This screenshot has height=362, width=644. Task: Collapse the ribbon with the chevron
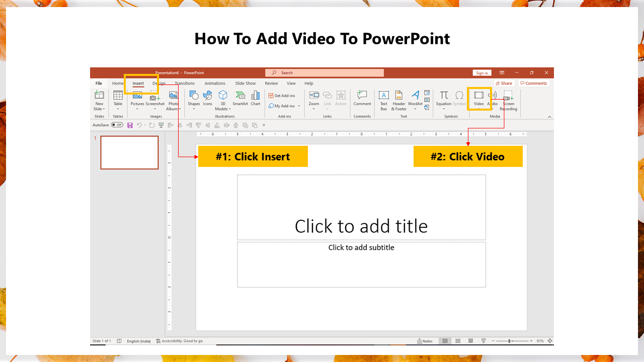click(x=549, y=117)
